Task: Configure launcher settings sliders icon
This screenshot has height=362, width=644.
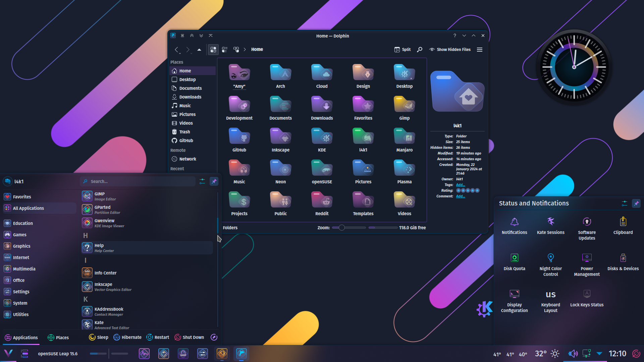Action: click(202, 181)
